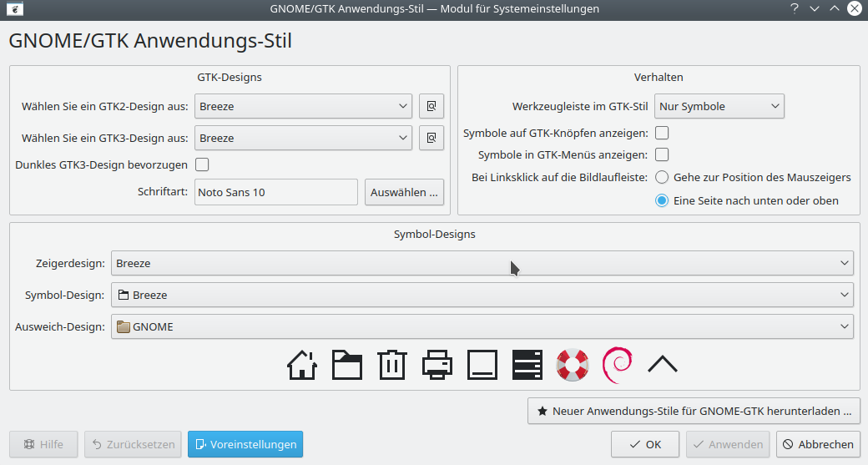
Task: Click the server rack preview icon
Action: 527,366
